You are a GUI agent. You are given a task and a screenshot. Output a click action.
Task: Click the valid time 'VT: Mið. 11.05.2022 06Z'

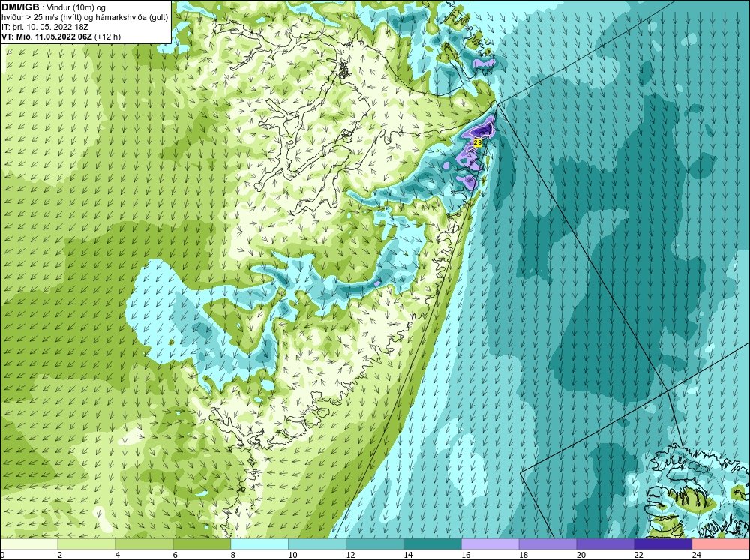(47, 37)
